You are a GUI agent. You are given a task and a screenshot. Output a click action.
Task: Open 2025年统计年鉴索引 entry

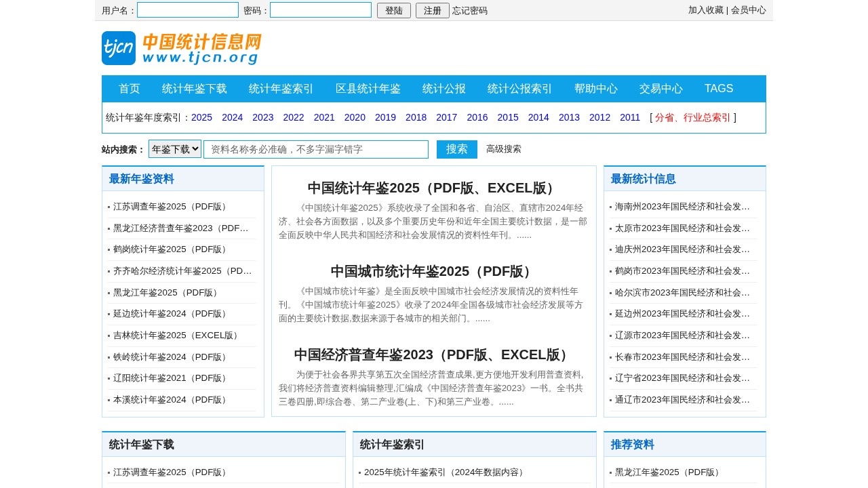tap(446, 472)
